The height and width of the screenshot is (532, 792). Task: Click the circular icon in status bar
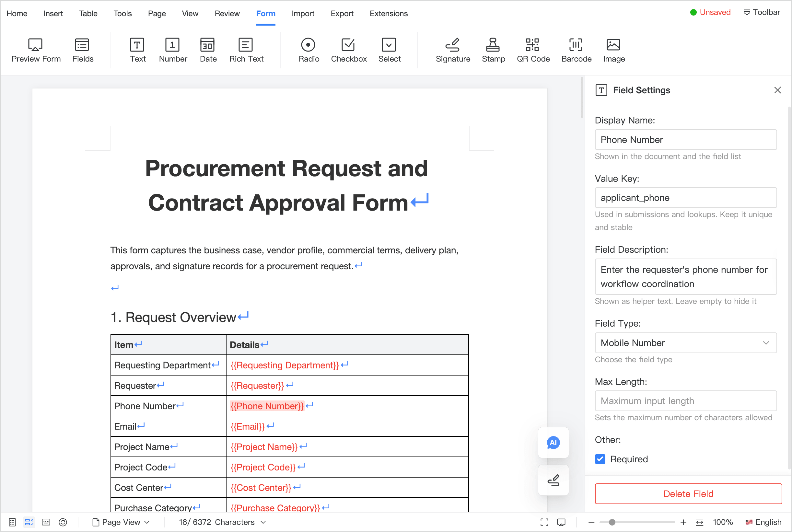63,522
